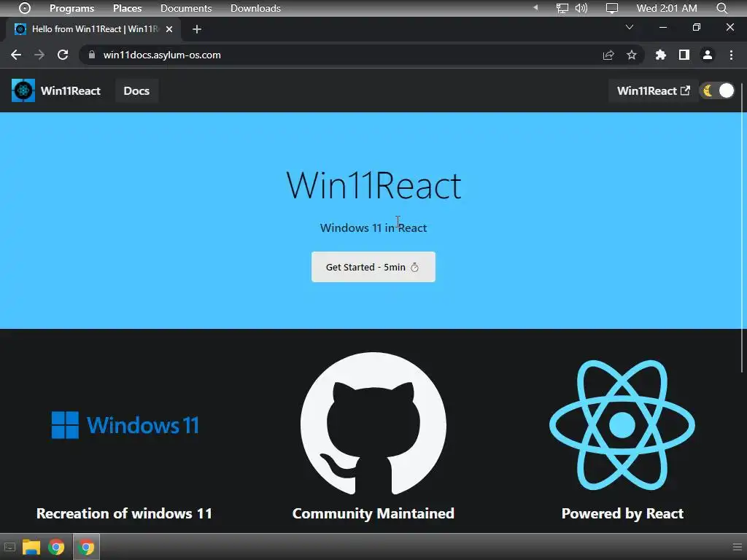Click the Windows 11 in React subtitle
This screenshot has width=747, height=560.
point(373,227)
